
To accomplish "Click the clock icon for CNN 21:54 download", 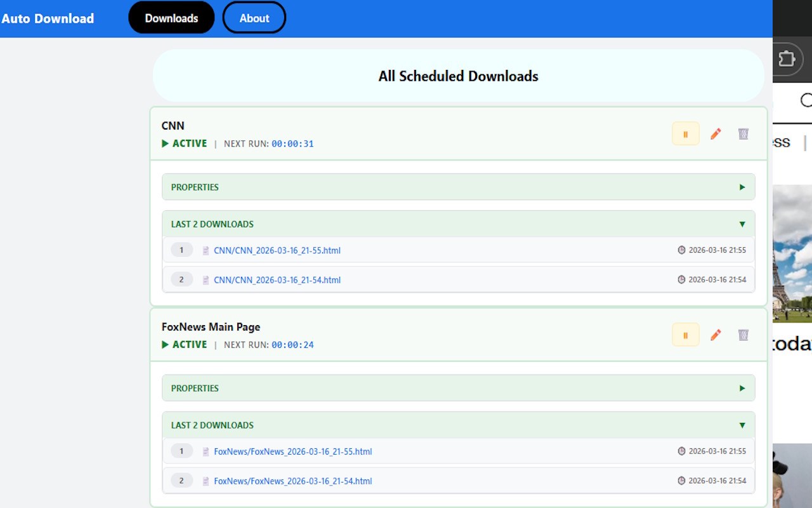I will [x=681, y=279].
